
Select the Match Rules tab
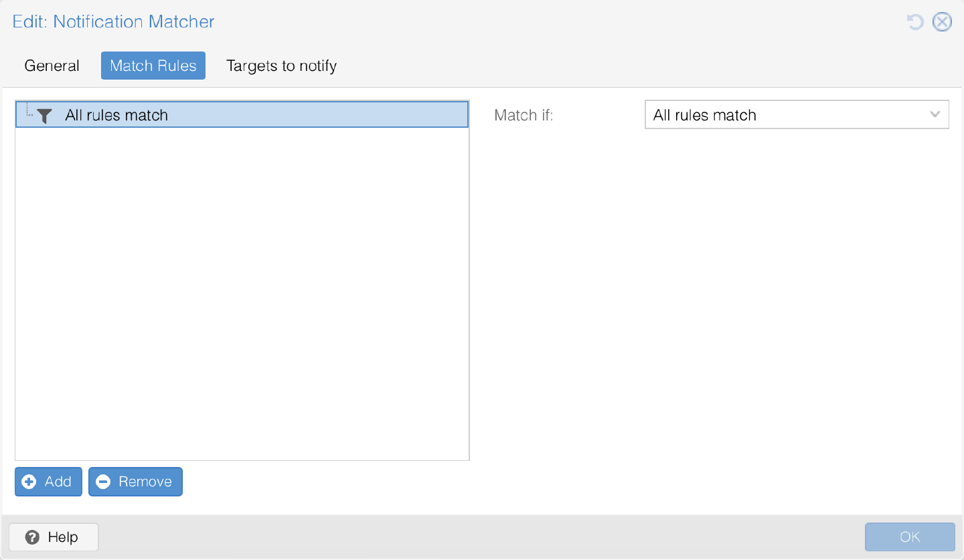153,66
